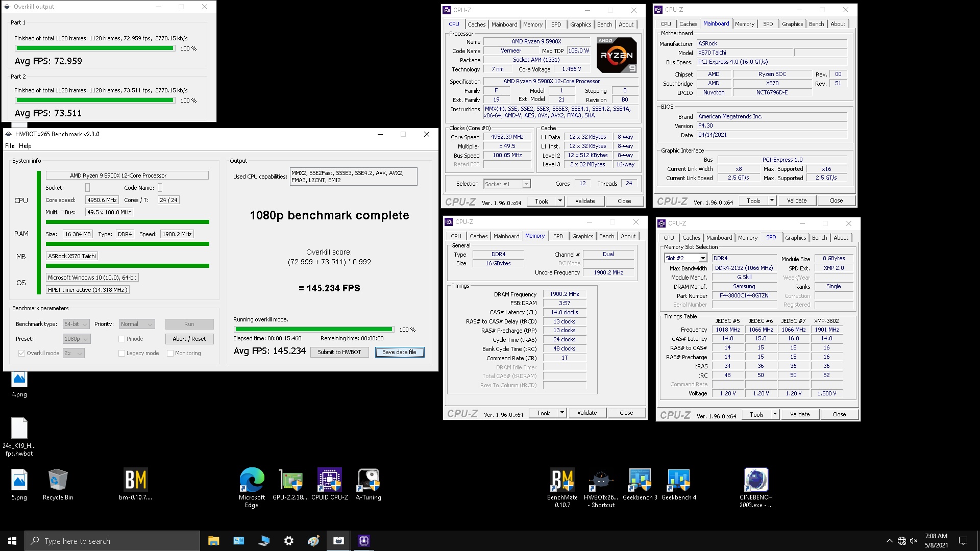Click the Abort / Reset button
Viewport: 980px width, 551px height.
(189, 339)
